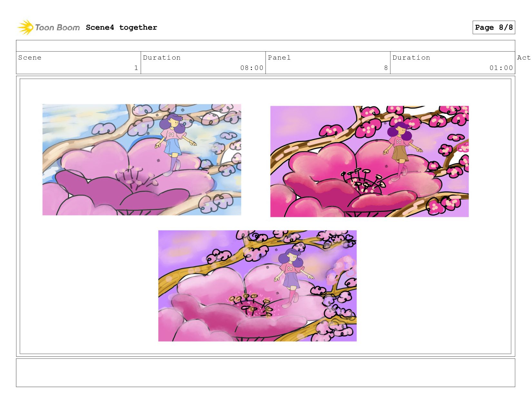Click the 'Act' column label
532x411 pixels.
(524, 58)
